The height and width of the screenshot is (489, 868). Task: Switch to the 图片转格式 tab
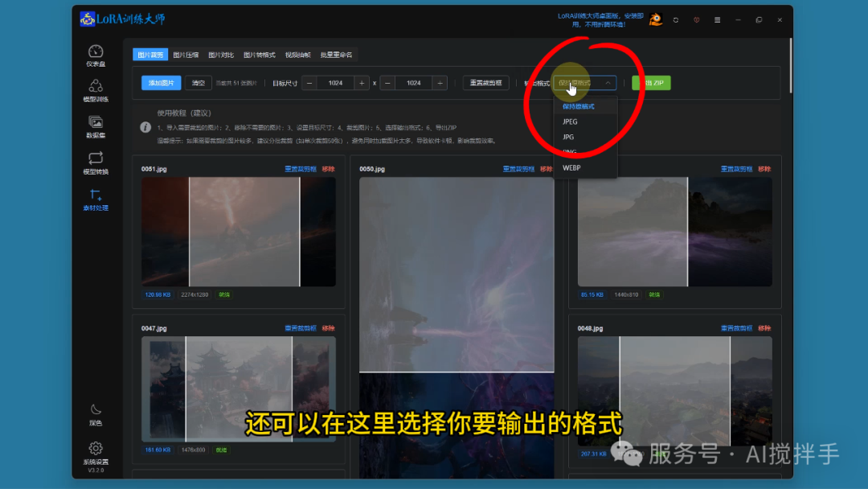pos(259,55)
